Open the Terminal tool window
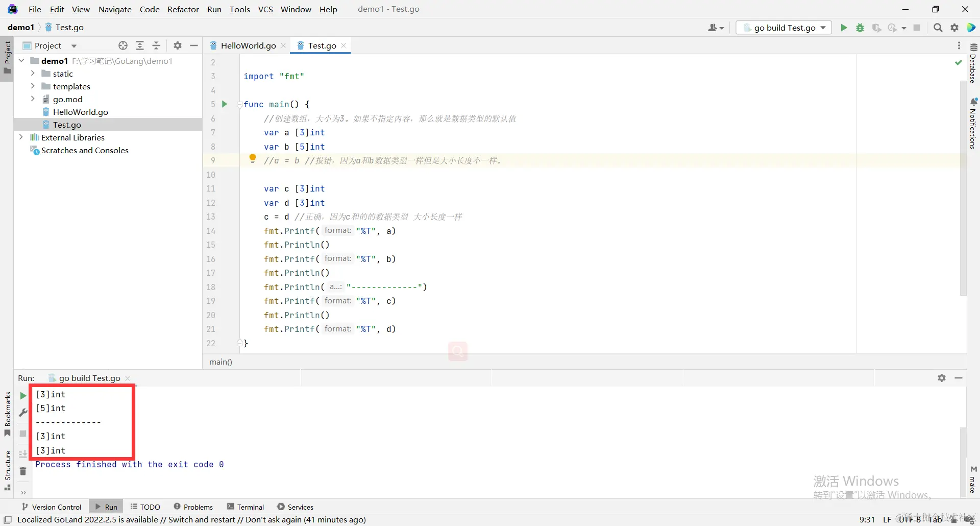Viewport: 980px width, 526px height. click(246, 507)
